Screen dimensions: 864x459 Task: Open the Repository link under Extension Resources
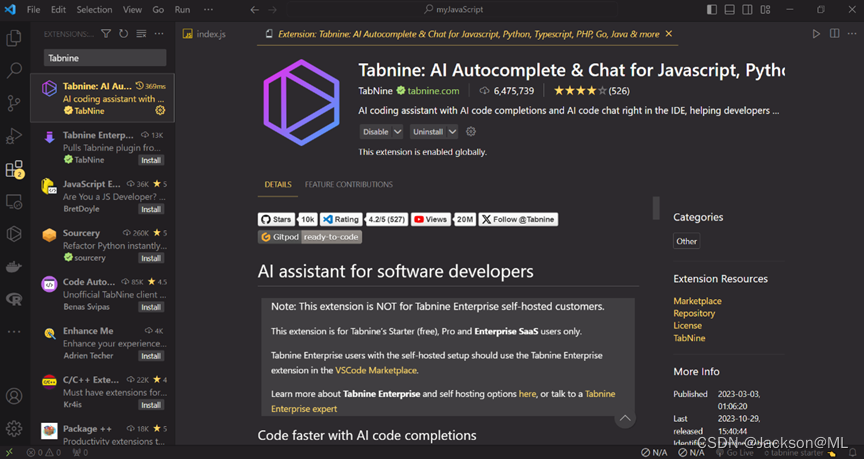tap(693, 314)
